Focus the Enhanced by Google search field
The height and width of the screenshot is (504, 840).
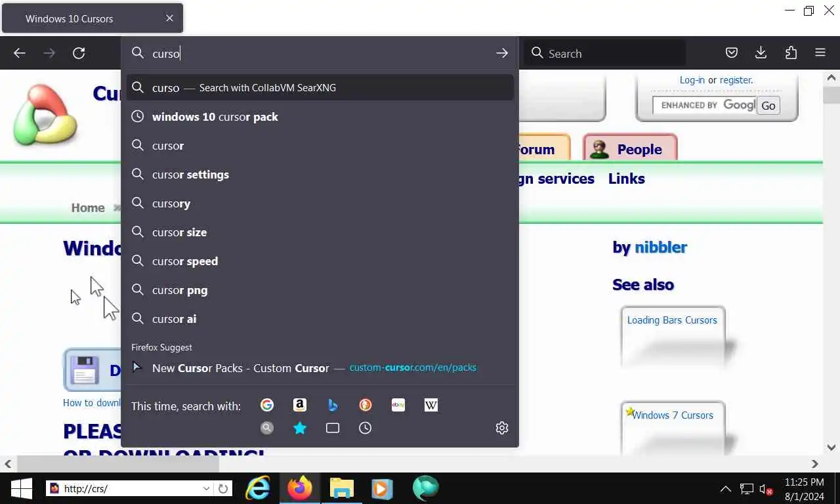704,105
